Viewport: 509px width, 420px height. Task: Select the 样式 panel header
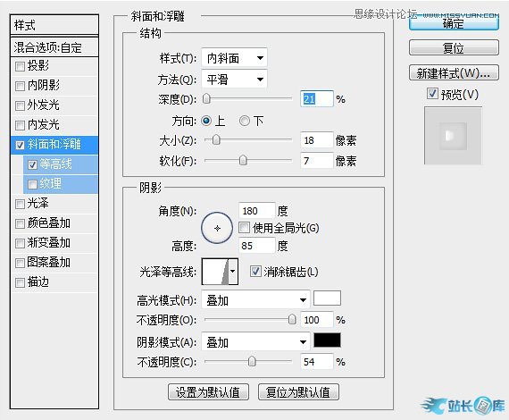point(54,25)
